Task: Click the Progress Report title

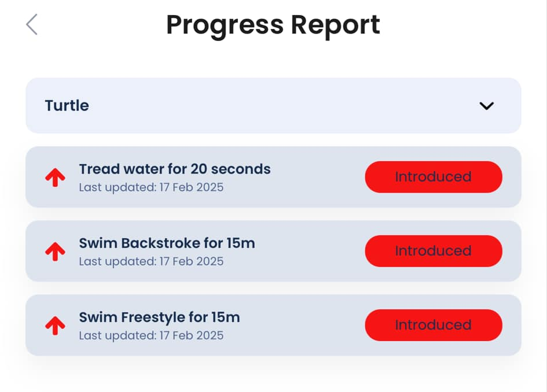Action: tap(273, 25)
